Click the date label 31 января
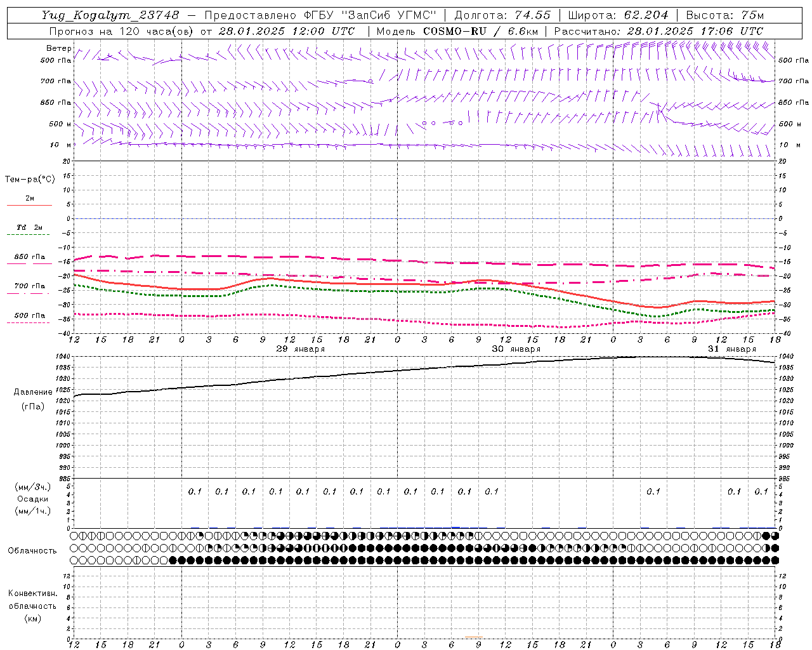812x650 pixels. 732,349
